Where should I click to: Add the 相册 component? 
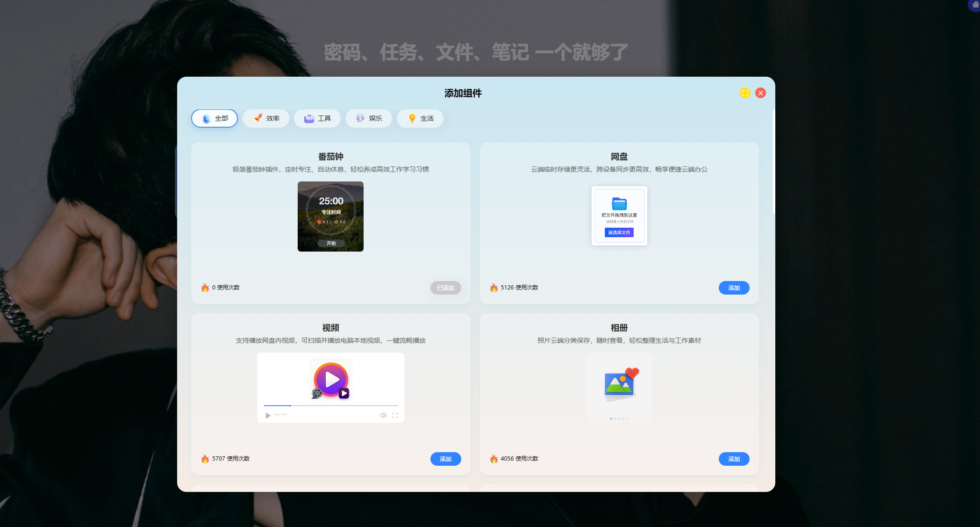[734, 459]
